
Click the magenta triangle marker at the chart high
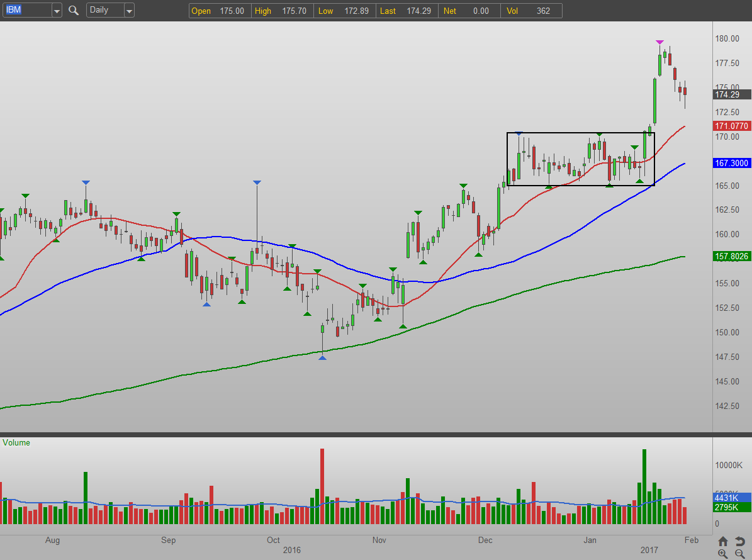[659, 42]
